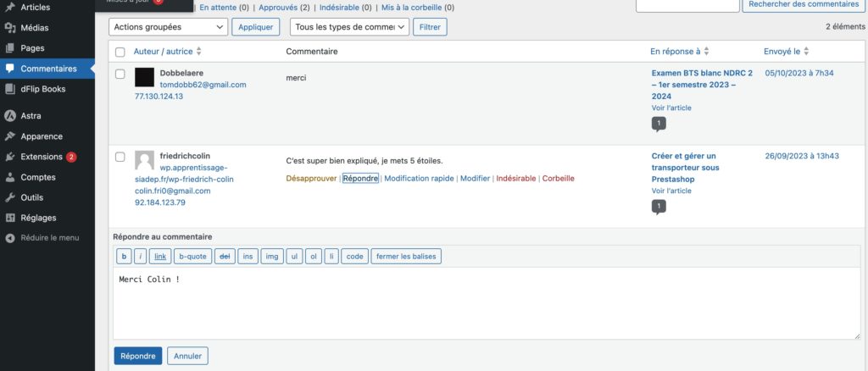Open the Tous les types de commentaires dropdown

click(x=349, y=26)
